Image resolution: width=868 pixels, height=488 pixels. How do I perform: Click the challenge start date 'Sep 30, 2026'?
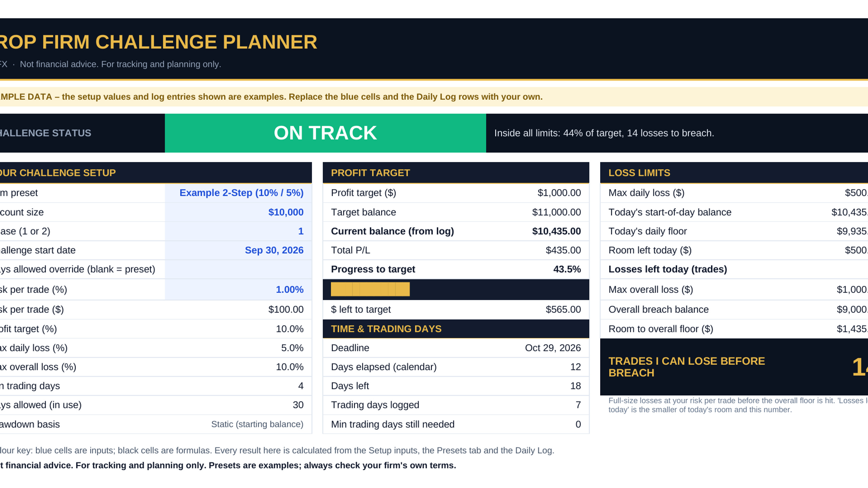(238, 250)
